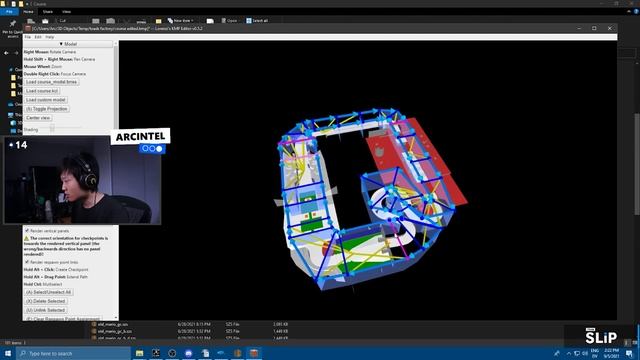Open the File tab in File Explorer
The width and height of the screenshot is (640, 360).
[9, 12]
